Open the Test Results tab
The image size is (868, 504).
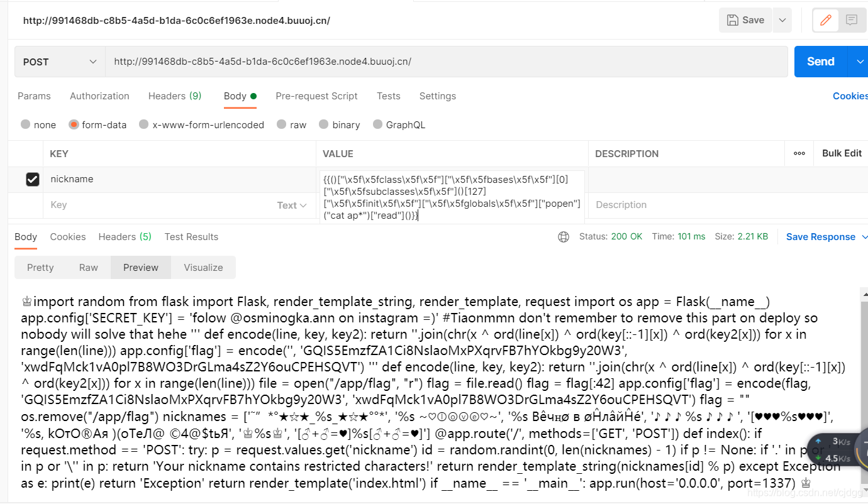coord(191,237)
